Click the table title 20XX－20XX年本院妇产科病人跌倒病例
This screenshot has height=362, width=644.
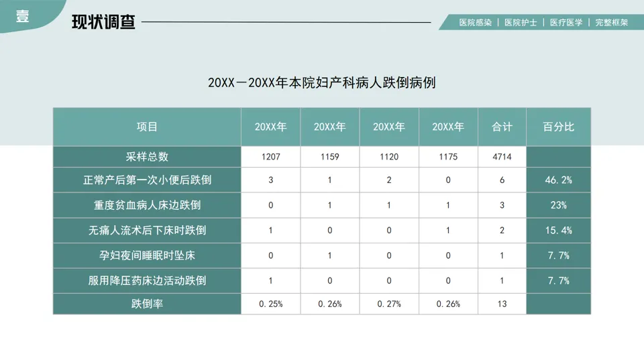click(321, 82)
